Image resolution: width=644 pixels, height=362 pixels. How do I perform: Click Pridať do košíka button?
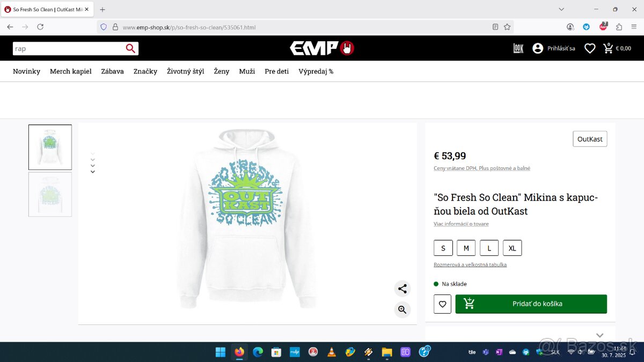(531, 304)
